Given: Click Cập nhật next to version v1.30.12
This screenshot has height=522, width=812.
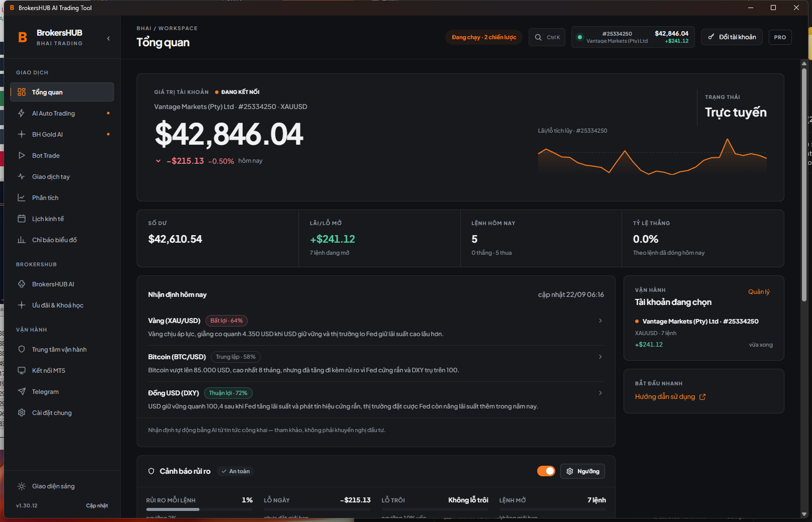Looking at the screenshot, I should (x=97, y=505).
